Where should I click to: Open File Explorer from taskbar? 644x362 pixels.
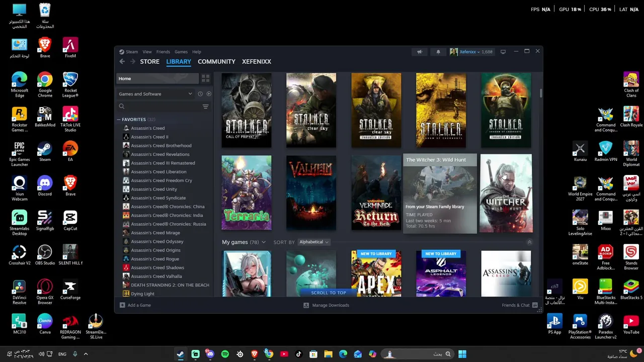tap(328, 354)
